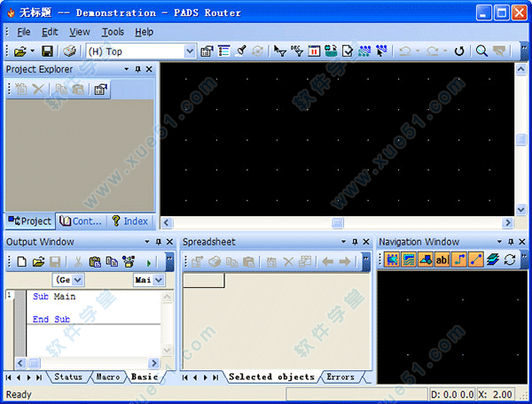Screen dimensions: 532x404
Task: Click the Print icon in main toolbar
Action: 69,51
